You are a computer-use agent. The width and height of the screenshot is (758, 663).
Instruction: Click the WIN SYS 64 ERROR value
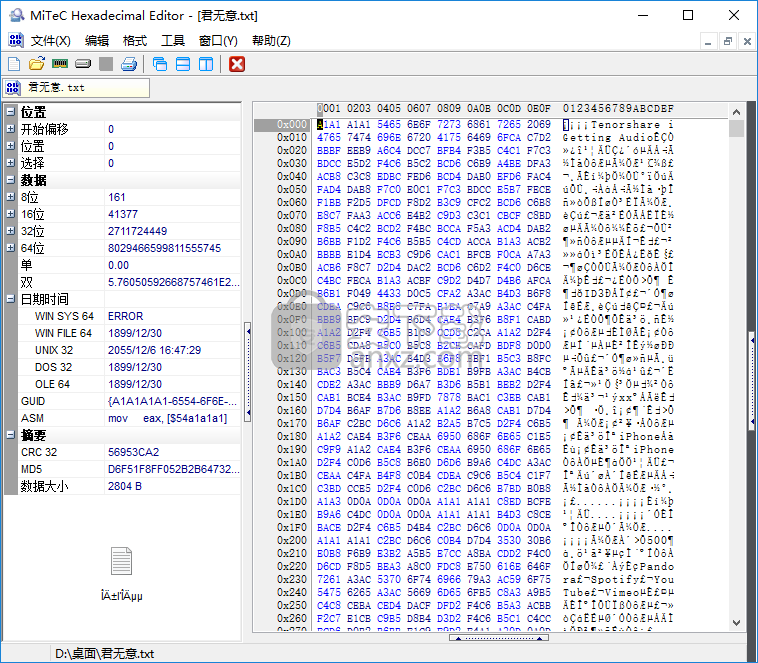pos(125,316)
